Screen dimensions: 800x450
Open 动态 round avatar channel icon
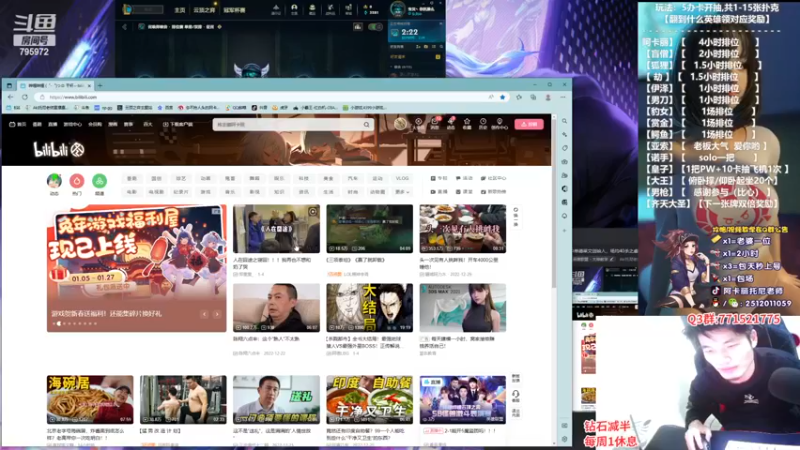[x=54, y=181]
